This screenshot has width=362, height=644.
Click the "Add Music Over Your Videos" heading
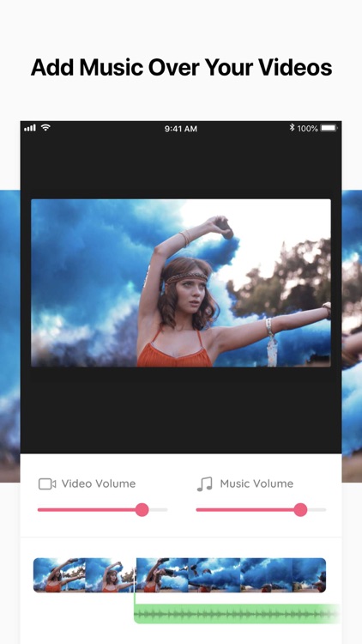coord(181,67)
